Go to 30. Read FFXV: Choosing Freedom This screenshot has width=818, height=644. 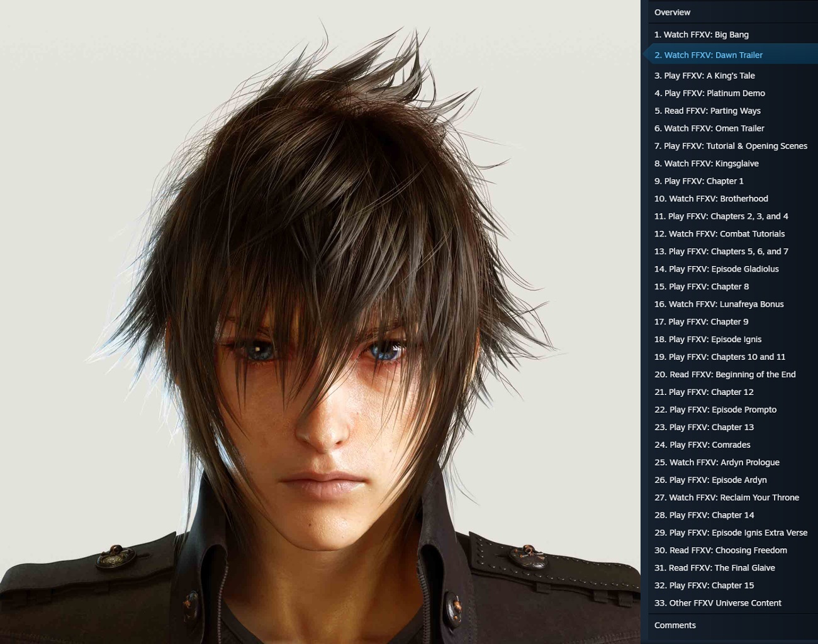[720, 551]
